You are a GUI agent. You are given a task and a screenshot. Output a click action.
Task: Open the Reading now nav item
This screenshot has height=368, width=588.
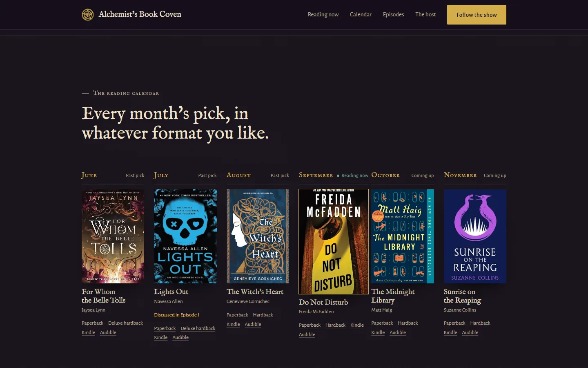323,15
